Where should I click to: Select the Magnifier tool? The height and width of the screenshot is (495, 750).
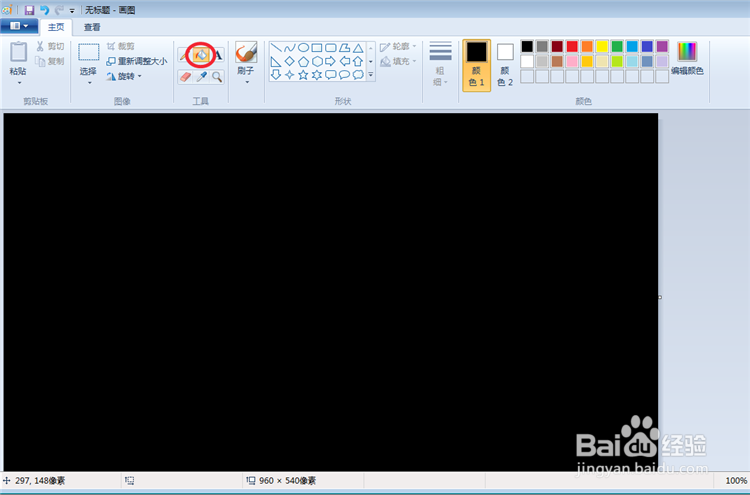point(217,77)
